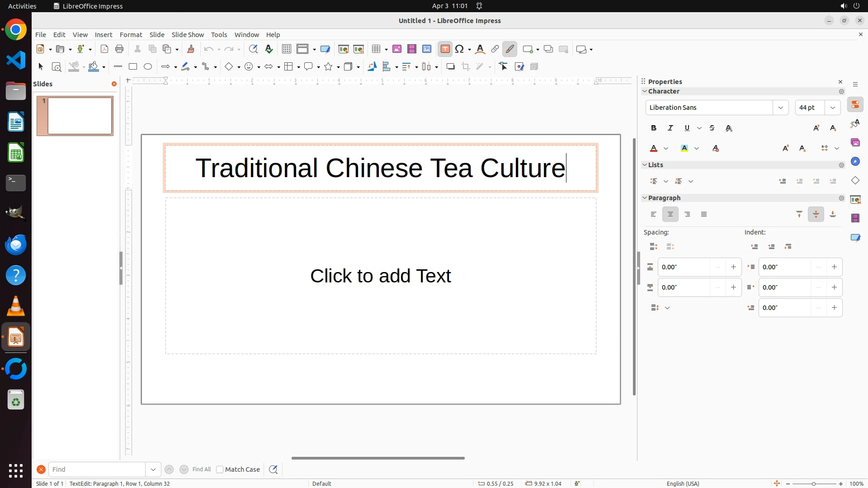Image resolution: width=868 pixels, height=488 pixels.
Task: Open the 44 pt font size dropdown
Action: coord(832,108)
